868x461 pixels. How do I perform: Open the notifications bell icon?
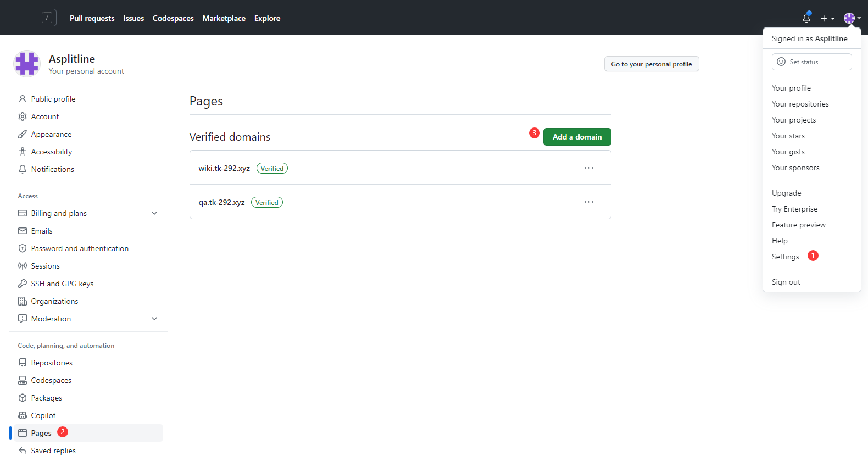pos(806,18)
